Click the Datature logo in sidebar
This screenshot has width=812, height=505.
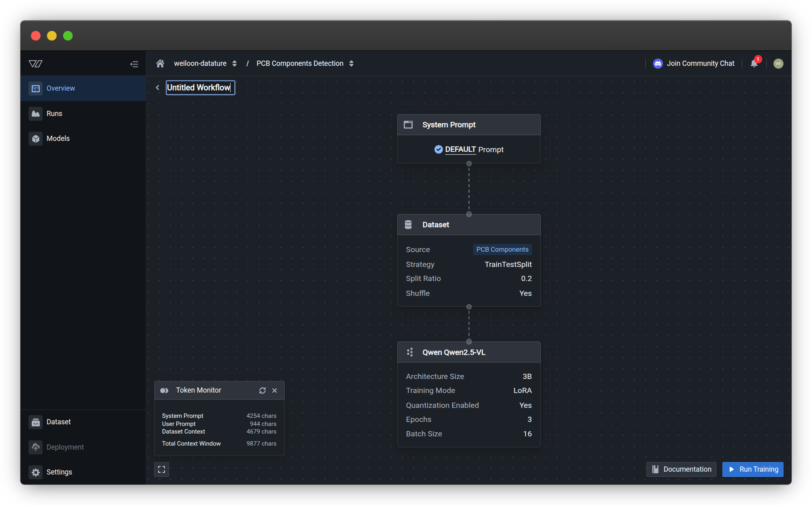(x=36, y=64)
